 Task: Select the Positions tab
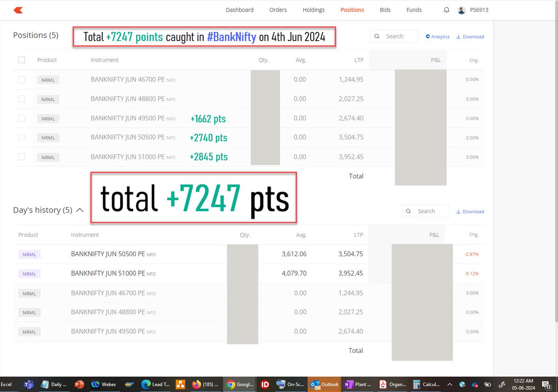pos(352,10)
